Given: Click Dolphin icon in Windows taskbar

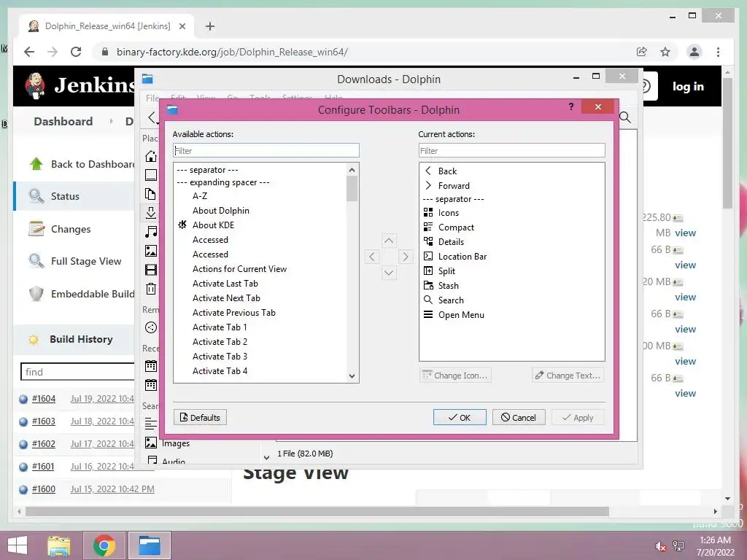Looking at the screenshot, I should click(x=150, y=545).
